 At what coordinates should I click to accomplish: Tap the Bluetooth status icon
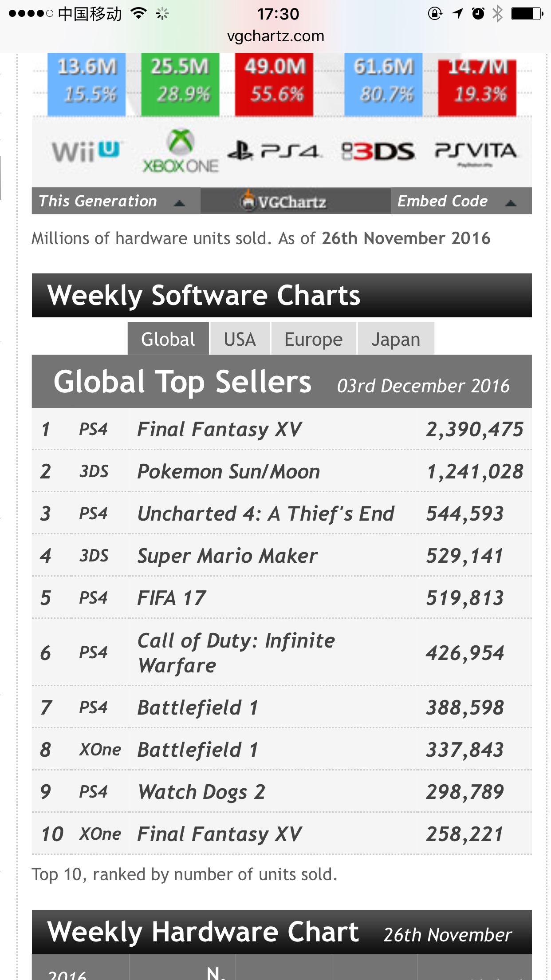click(497, 14)
